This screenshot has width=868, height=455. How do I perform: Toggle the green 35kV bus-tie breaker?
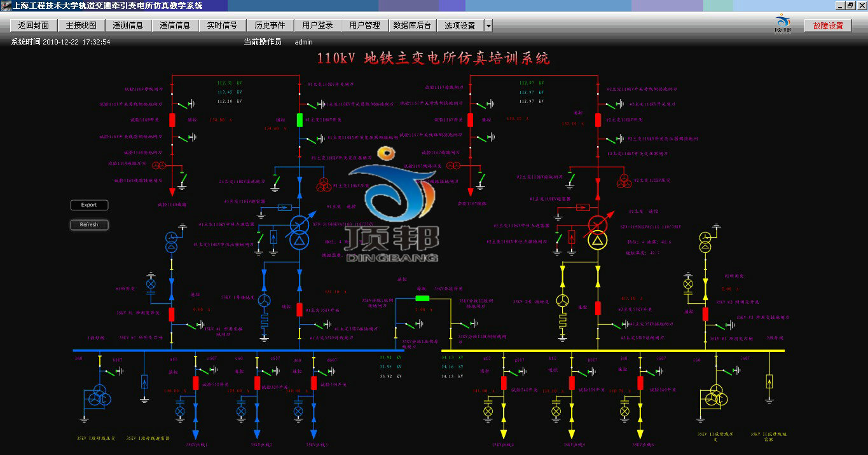pos(422,297)
